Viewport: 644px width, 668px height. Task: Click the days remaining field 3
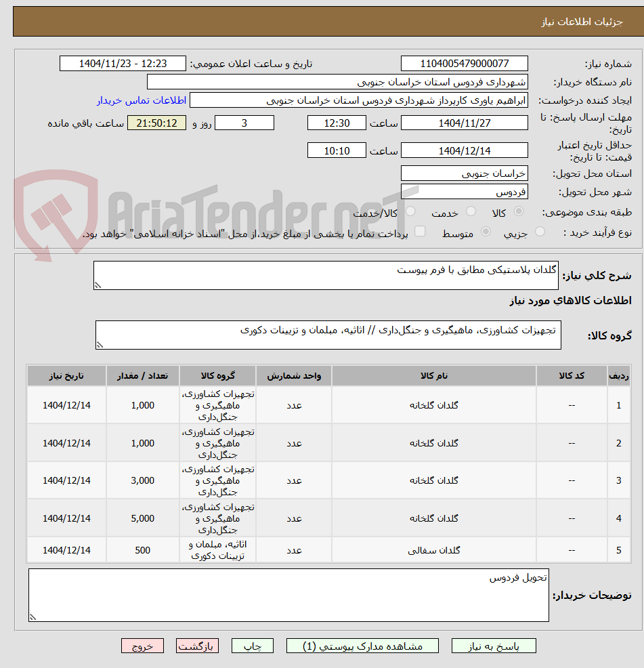click(x=244, y=123)
